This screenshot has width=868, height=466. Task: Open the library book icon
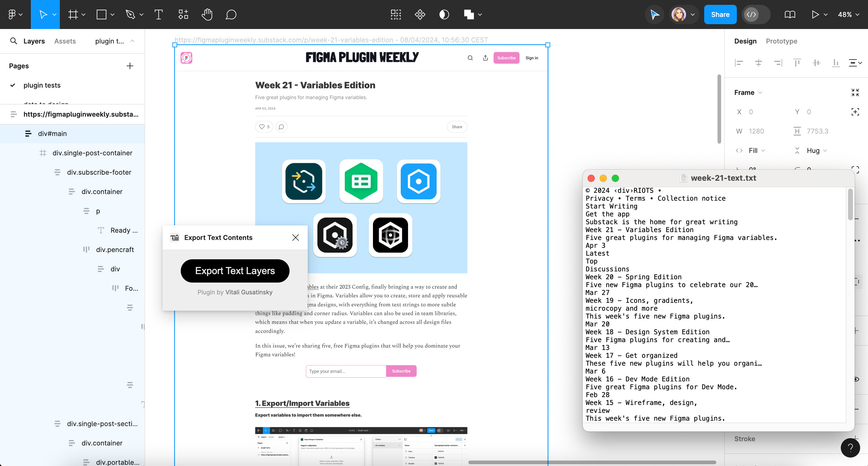pos(789,15)
